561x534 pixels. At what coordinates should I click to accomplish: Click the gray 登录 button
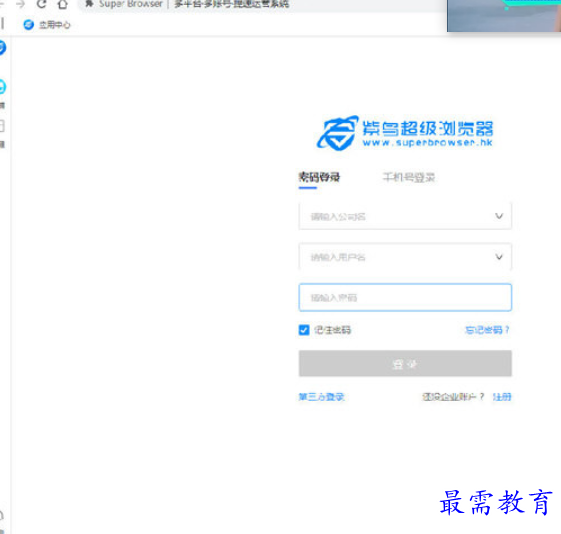(405, 364)
